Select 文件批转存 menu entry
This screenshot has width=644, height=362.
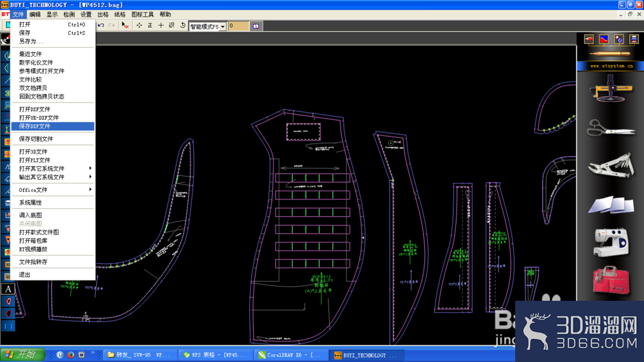tap(53, 262)
